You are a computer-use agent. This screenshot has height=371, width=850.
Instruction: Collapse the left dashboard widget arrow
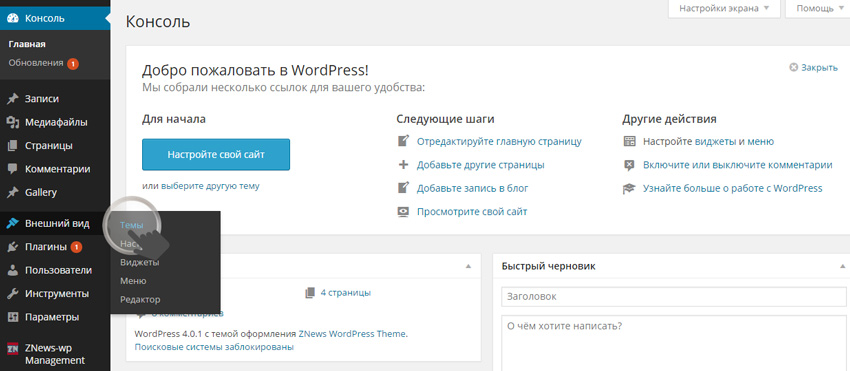468,266
